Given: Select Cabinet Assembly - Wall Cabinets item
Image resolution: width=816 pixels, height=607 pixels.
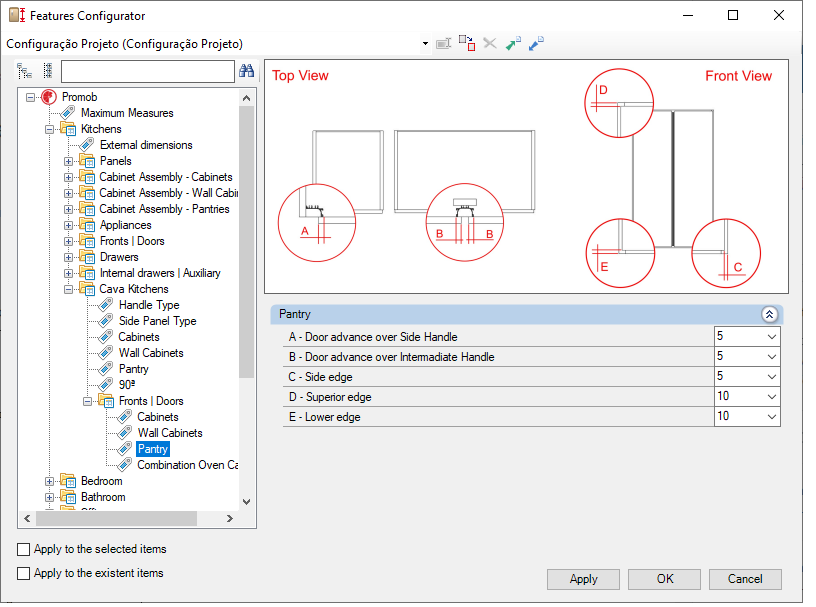Looking at the screenshot, I should pyautogui.click(x=169, y=193).
